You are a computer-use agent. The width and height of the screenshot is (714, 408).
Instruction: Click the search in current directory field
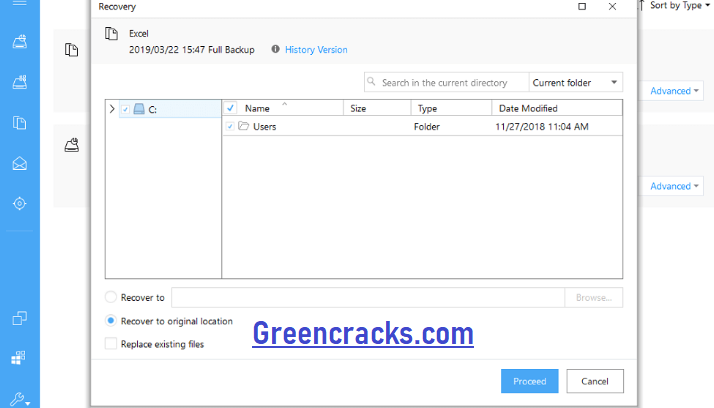point(447,82)
